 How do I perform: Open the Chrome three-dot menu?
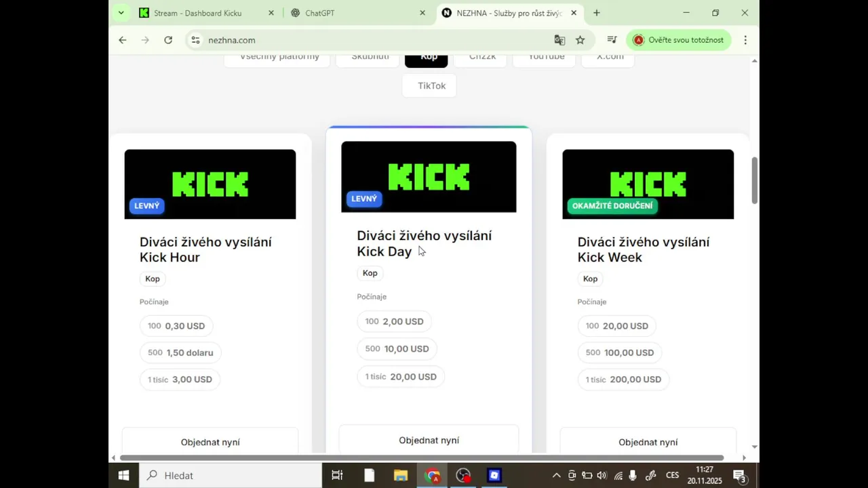(745, 40)
